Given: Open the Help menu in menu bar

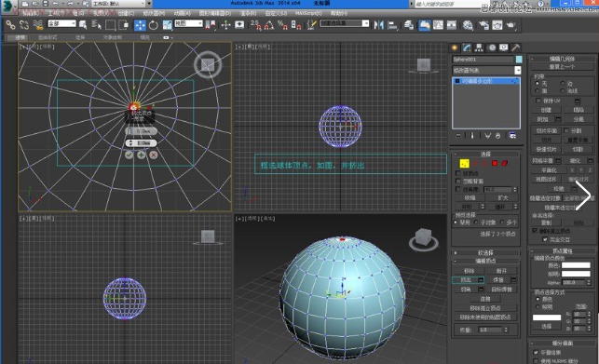Looking at the screenshot, I should coord(339,13).
